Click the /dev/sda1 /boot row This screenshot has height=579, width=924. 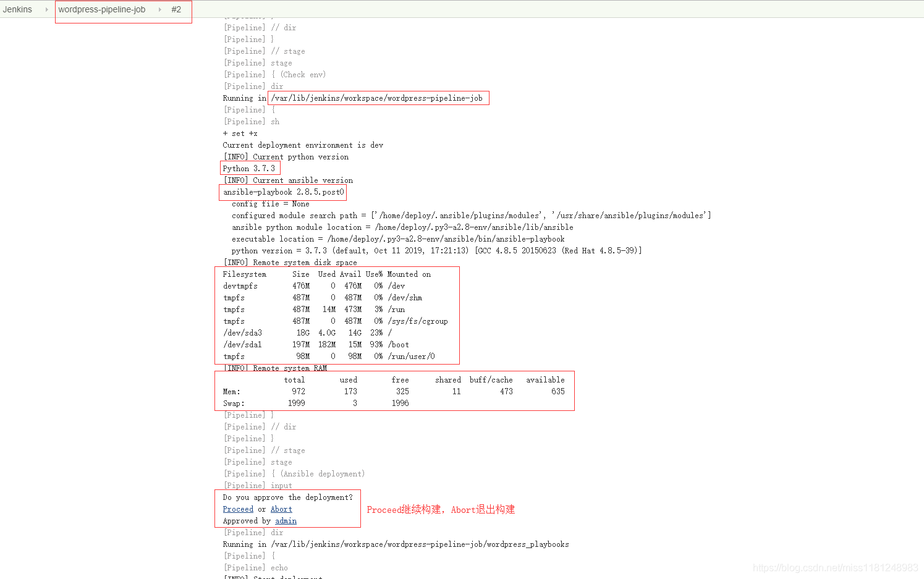[316, 345]
